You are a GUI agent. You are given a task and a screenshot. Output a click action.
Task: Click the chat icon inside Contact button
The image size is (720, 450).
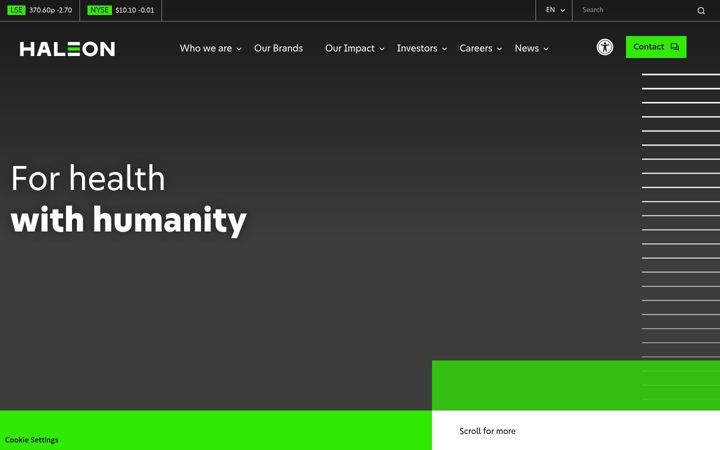pyautogui.click(x=675, y=47)
